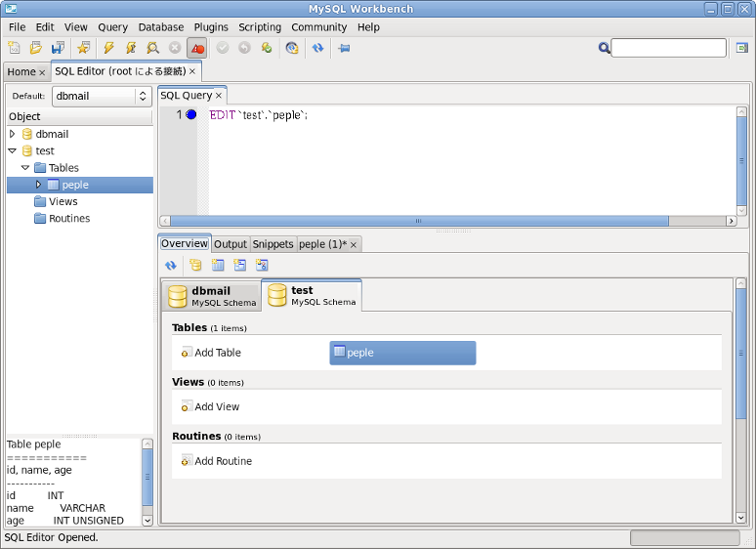This screenshot has width=756, height=549.
Task: Close the peple (1)* result tab
Action: 354,245
